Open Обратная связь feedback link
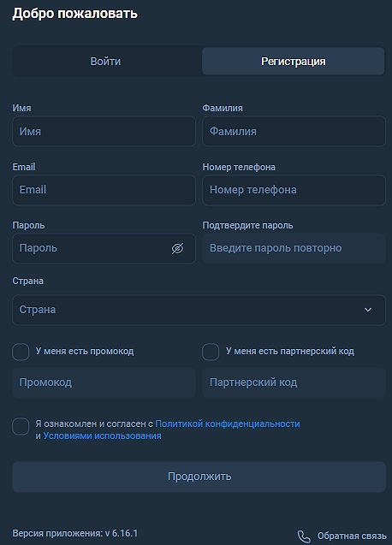The height and width of the screenshot is (545, 392). pyautogui.click(x=352, y=536)
